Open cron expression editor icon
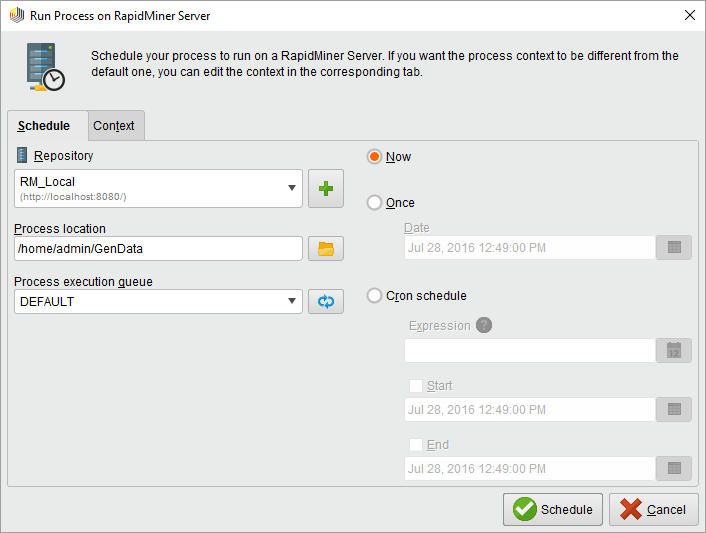 (674, 351)
